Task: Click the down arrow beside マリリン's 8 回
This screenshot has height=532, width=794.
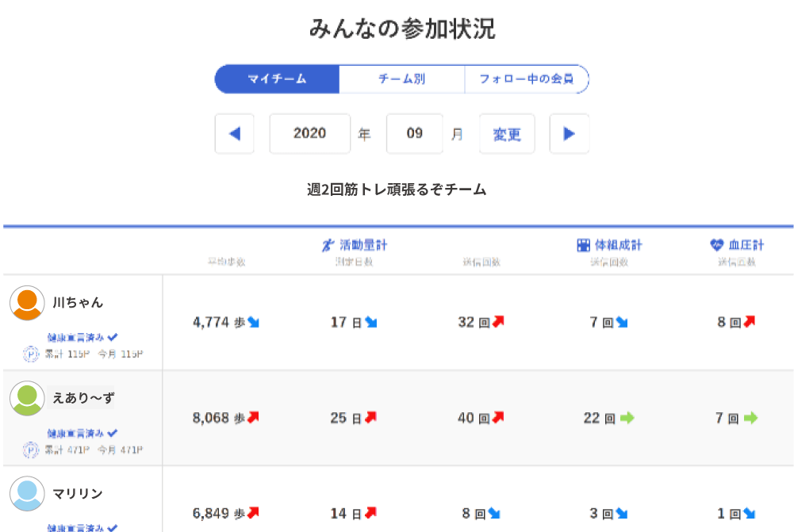Action: point(494,514)
